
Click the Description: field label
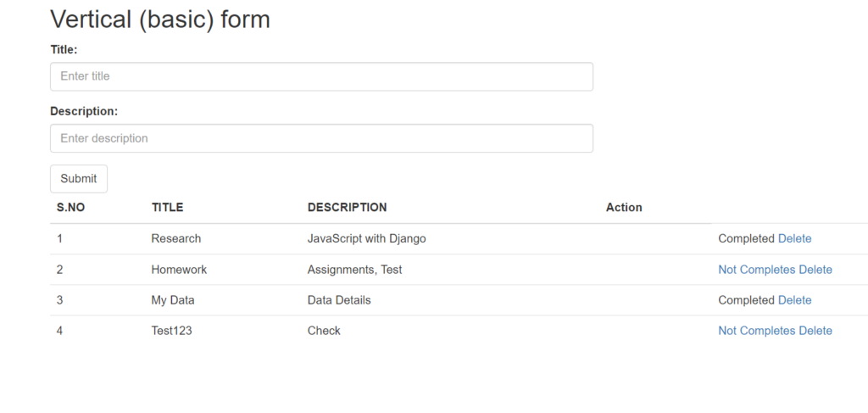click(84, 111)
